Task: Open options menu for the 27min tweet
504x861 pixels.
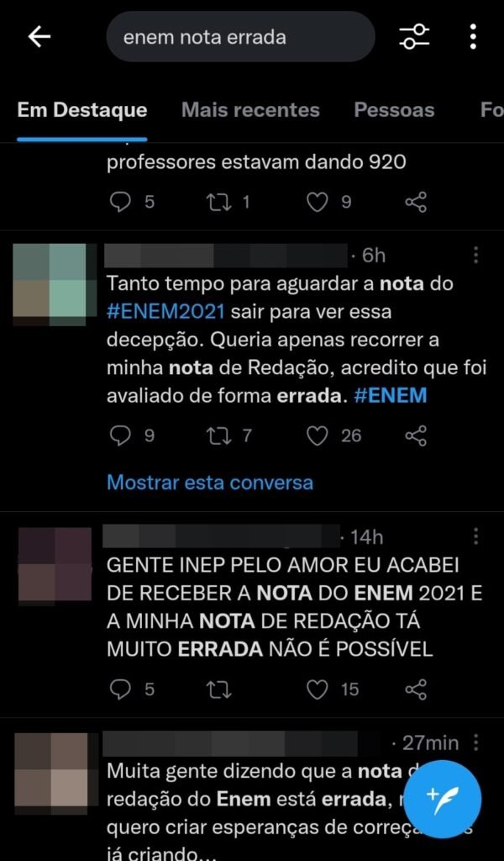Action: (x=475, y=742)
